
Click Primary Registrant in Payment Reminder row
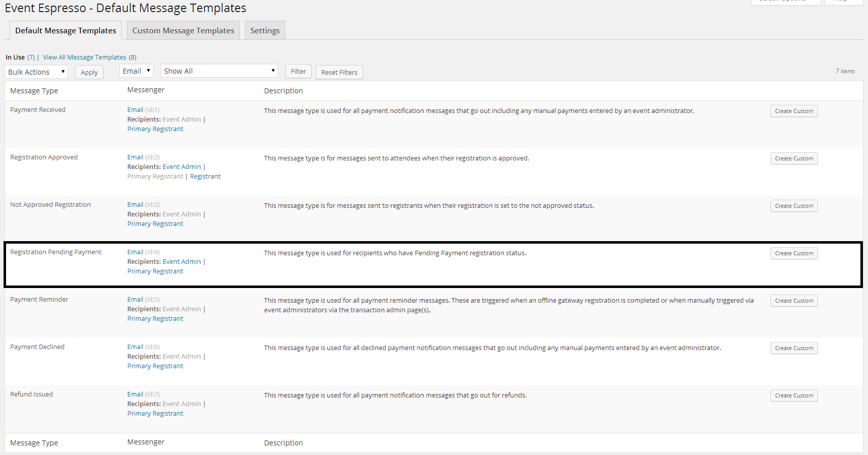click(x=155, y=318)
